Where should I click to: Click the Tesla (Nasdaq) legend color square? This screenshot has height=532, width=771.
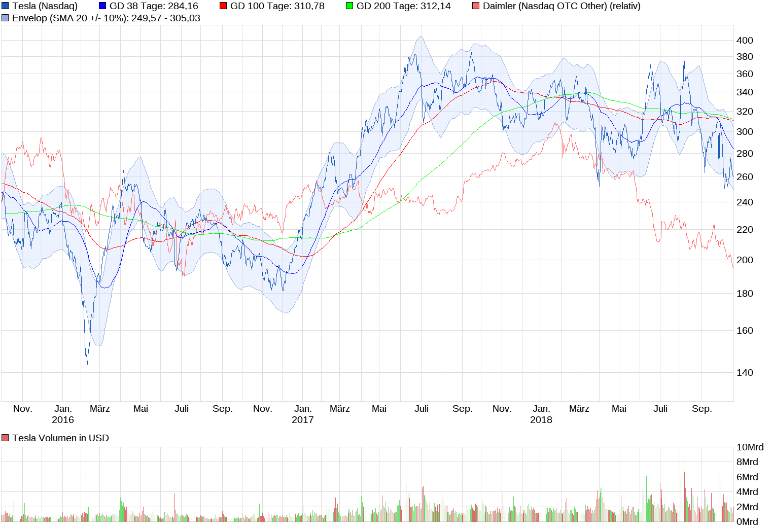[5, 6]
